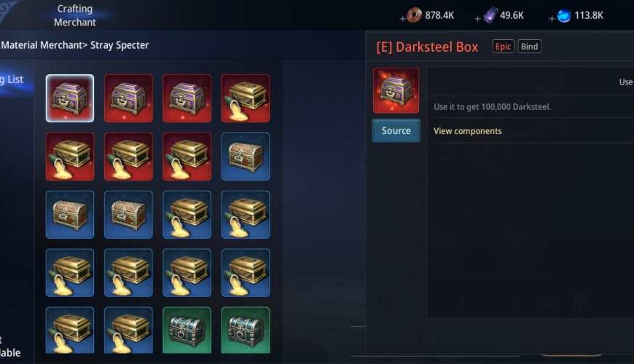634x364 pixels.
Task: Select the third purple box on red
Action: (x=187, y=98)
